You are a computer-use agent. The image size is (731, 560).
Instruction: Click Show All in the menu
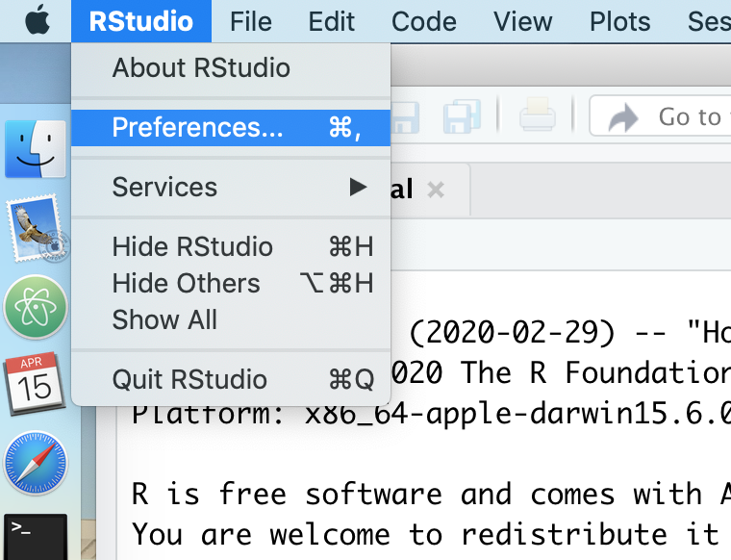164,320
